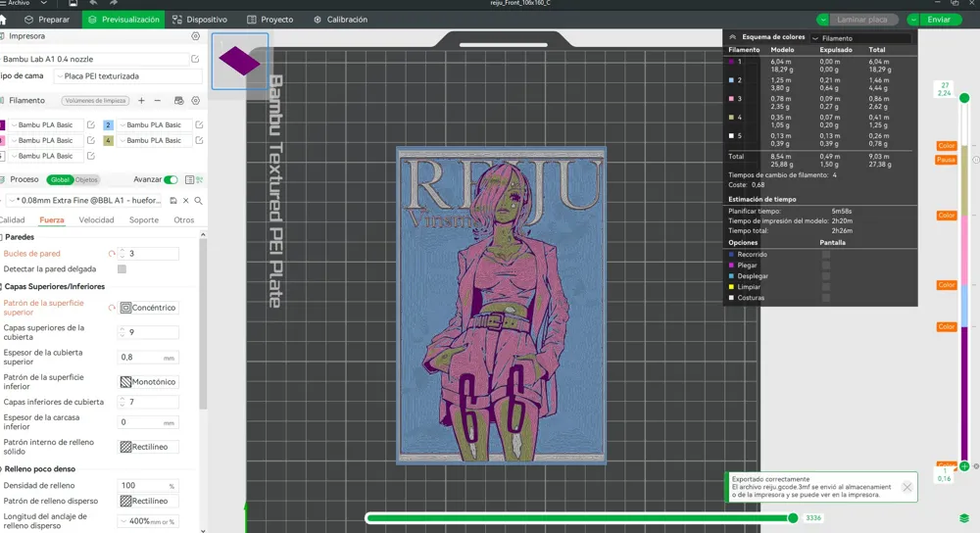The width and height of the screenshot is (980, 533).
Task: Switch to the Proyecto tab
Action: 270,20
